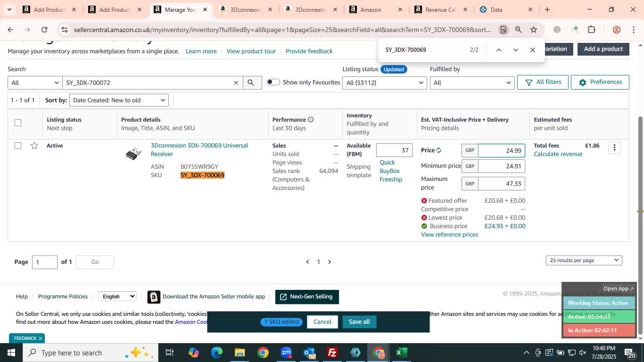Switch to the first 3Dconnexion tab

coord(245,9)
